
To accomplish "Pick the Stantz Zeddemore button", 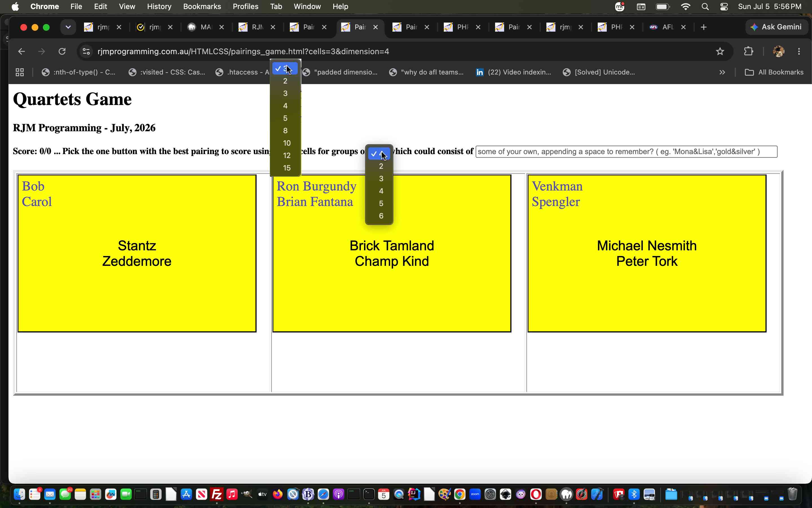I will tap(137, 253).
